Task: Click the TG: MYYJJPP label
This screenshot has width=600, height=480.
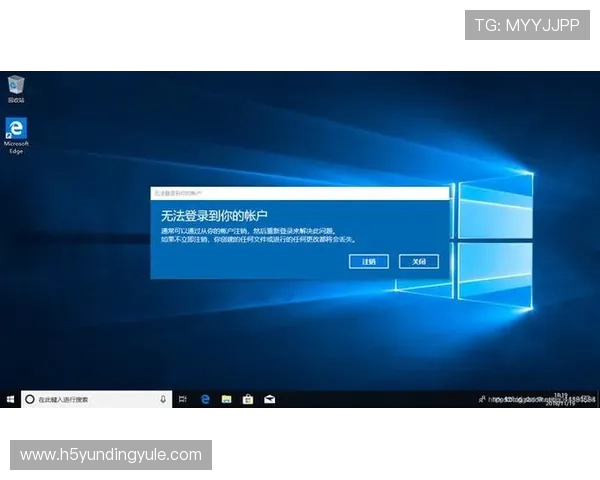Action: [527, 25]
